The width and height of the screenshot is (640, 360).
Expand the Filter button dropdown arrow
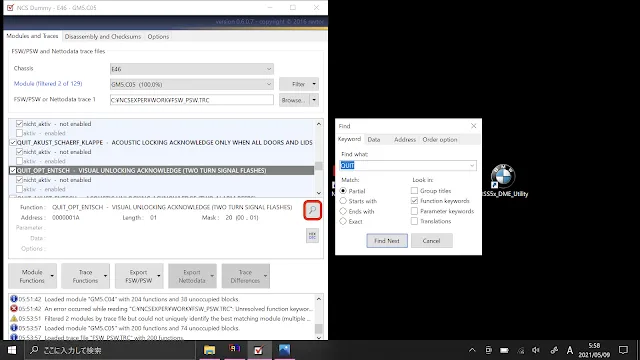314,84
